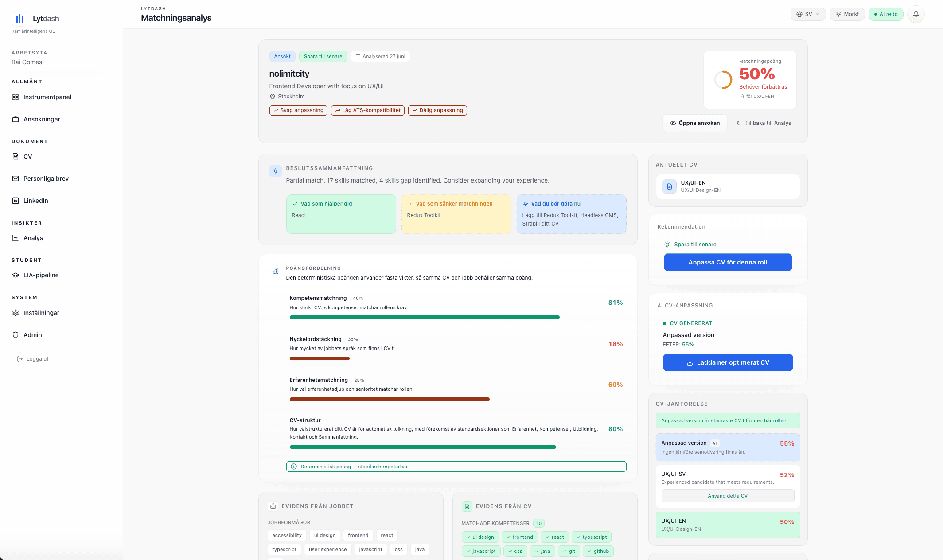
Task: Click the matched competencies count badge 10
Action: click(539, 523)
